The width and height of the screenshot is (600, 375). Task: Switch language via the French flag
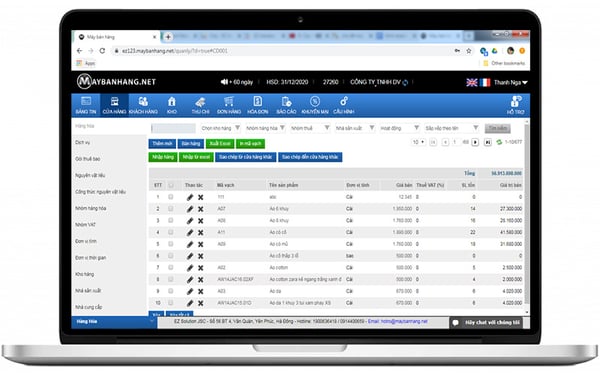click(485, 82)
